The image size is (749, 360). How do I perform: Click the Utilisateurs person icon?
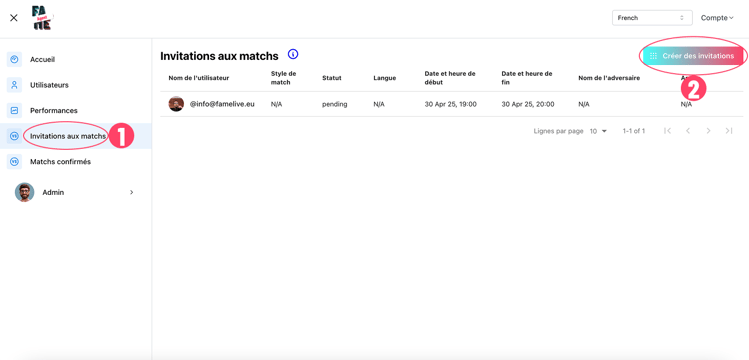tap(14, 85)
